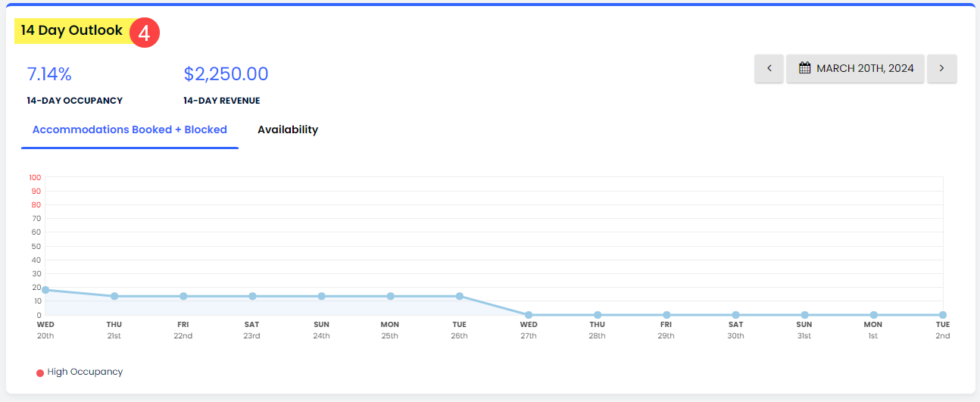
Task: Click the Thu 21st data point
Action: coord(114,296)
